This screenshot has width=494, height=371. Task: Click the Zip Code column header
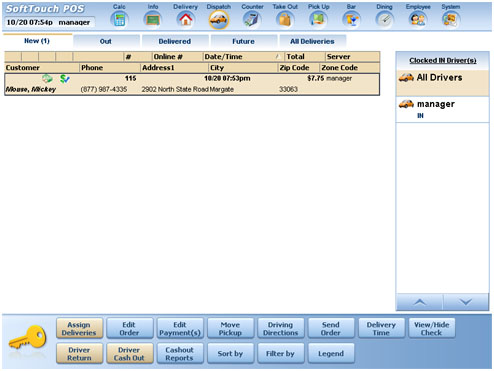pyautogui.click(x=298, y=68)
